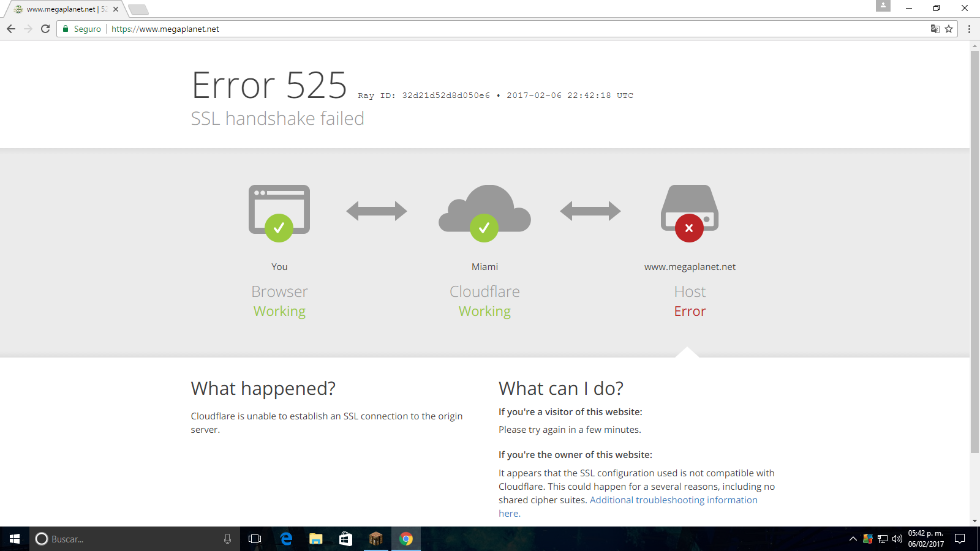This screenshot has height=551, width=980.
Task: Open File Explorer from the taskbar
Action: (x=315, y=539)
